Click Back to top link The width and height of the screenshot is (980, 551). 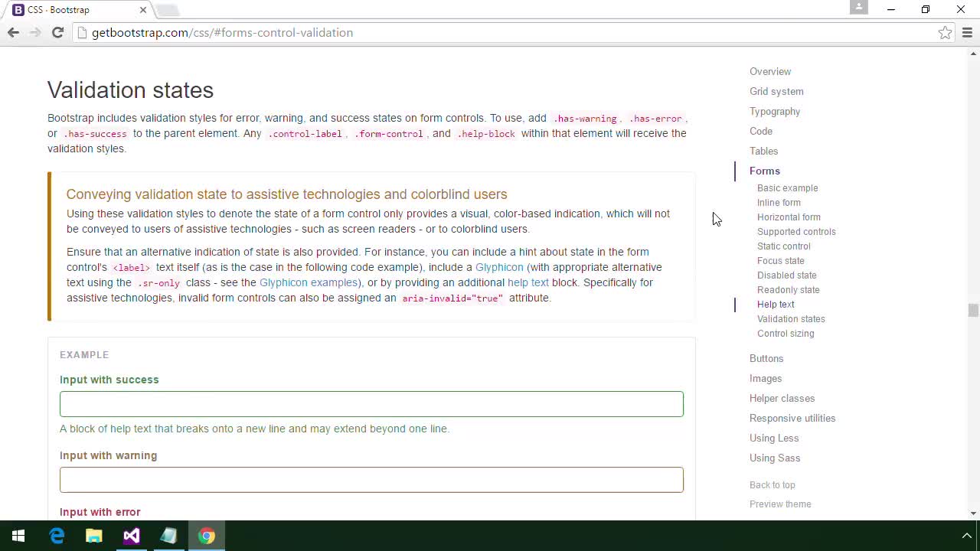772,485
